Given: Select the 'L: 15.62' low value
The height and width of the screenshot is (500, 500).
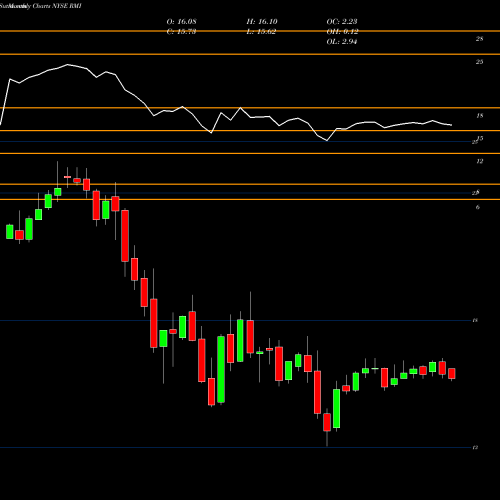Looking at the screenshot, I should 261,32.
